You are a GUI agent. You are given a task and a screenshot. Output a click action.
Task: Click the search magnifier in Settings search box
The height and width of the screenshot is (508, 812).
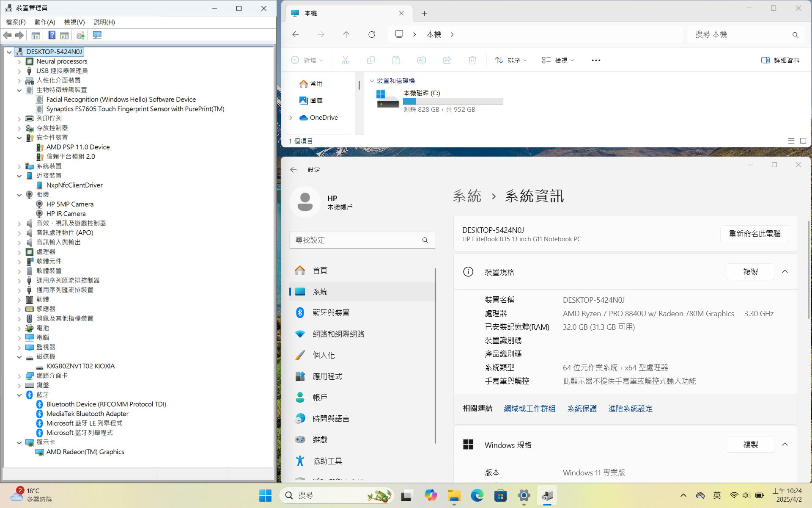(x=425, y=240)
